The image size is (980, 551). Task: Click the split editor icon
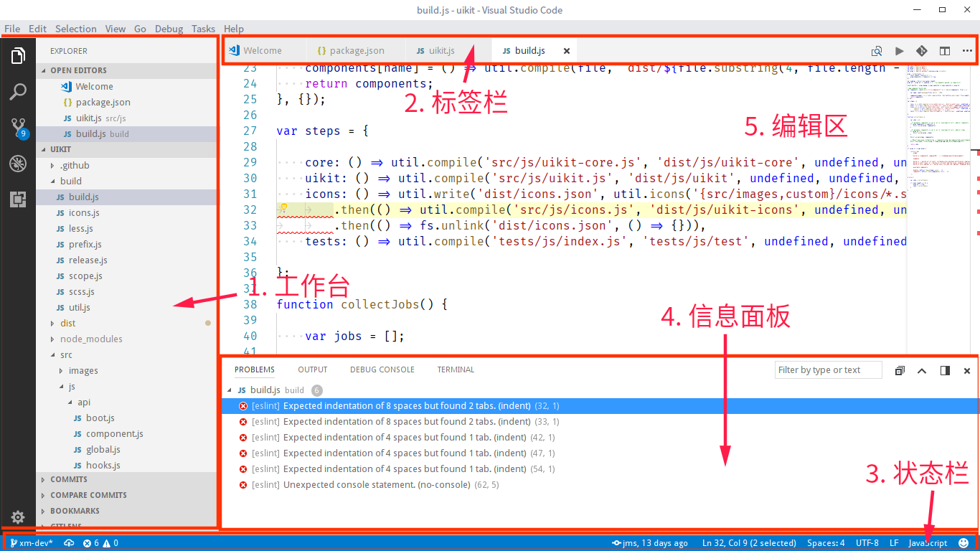[945, 51]
